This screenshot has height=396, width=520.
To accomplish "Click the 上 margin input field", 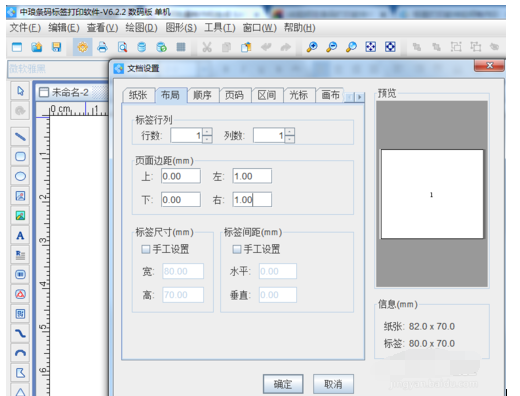I will [x=181, y=176].
